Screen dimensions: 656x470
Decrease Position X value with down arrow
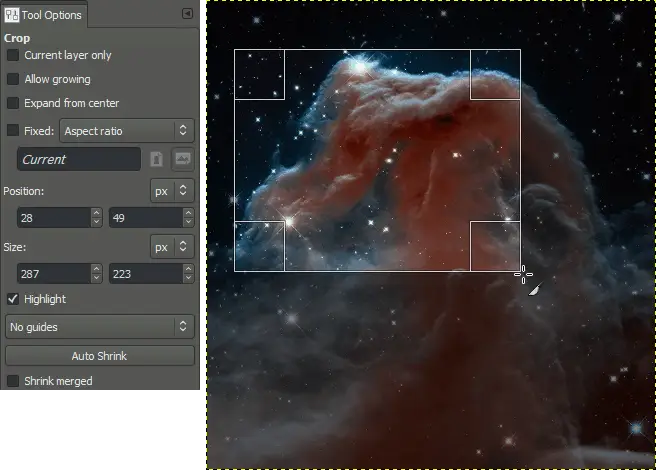click(x=97, y=223)
